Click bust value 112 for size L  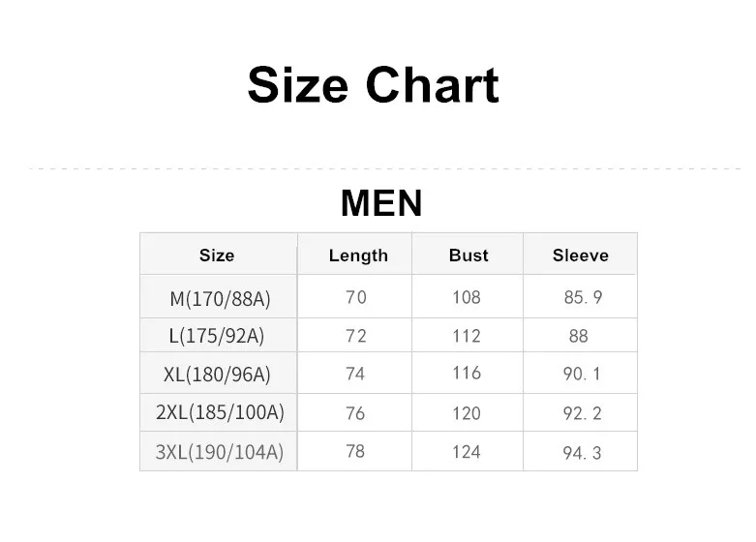[x=468, y=335]
